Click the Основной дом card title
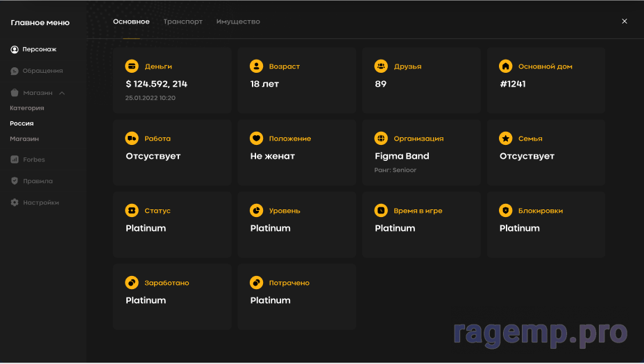Screen dimensions: 644x364 click(x=545, y=67)
